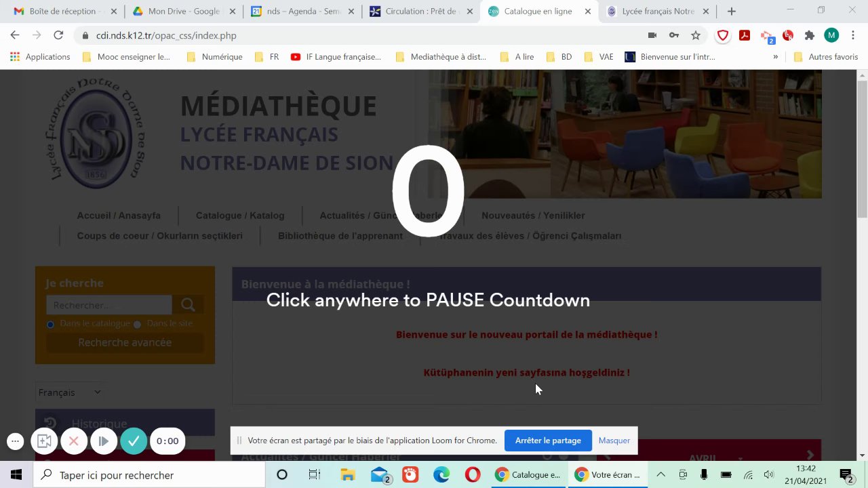Open Microsoft Edge from taskbar
The height and width of the screenshot is (488, 868).
pos(441,475)
